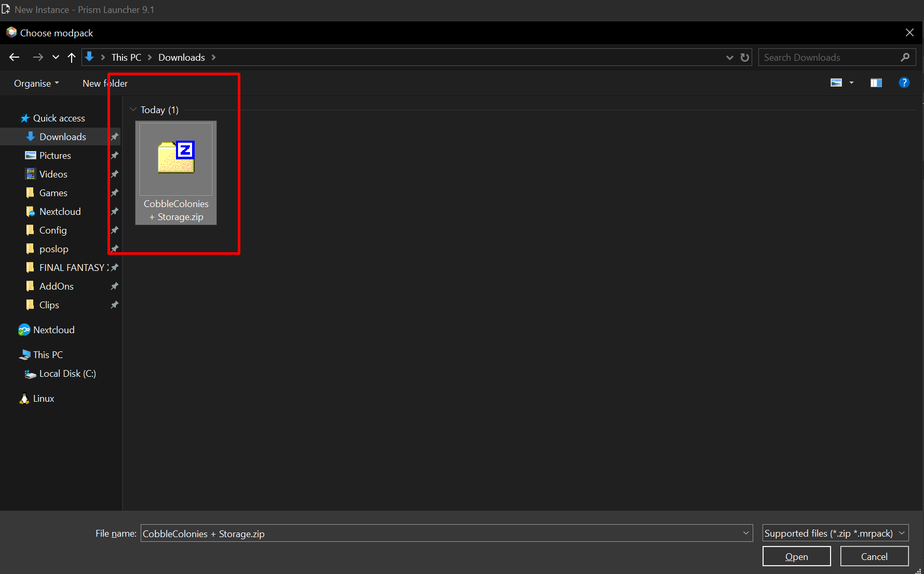Select the Linux penguin location
The width and height of the screenshot is (924, 574).
pos(43,399)
